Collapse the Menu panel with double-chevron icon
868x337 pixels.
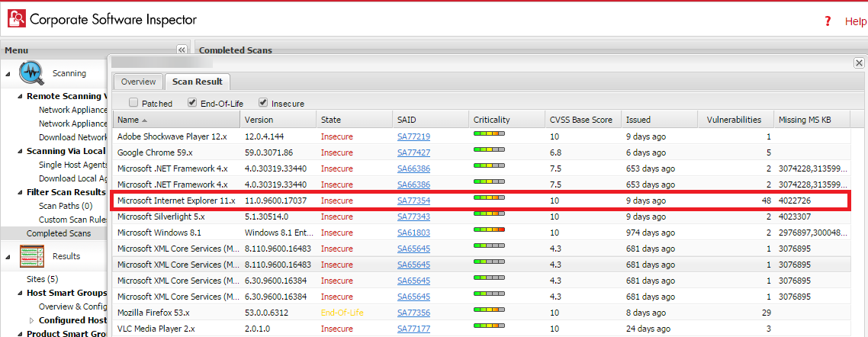[x=181, y=50]
